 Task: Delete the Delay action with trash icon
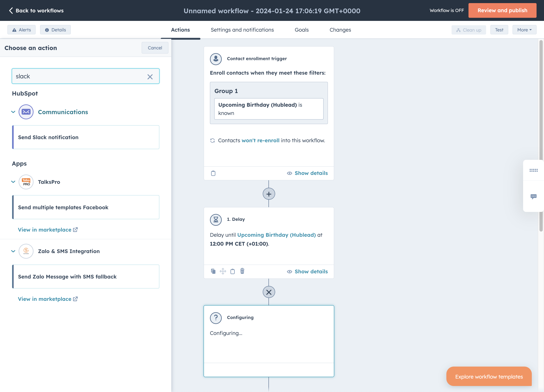point(242,271)
